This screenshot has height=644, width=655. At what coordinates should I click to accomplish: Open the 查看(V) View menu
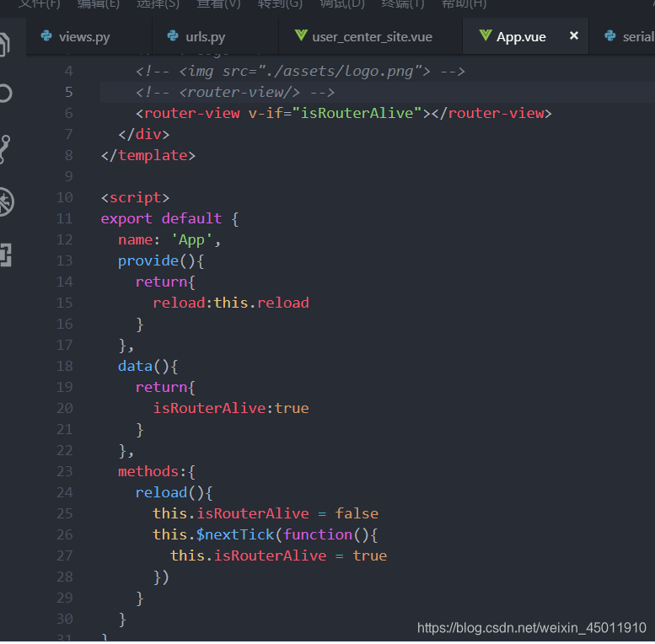[x=218, y=4]
